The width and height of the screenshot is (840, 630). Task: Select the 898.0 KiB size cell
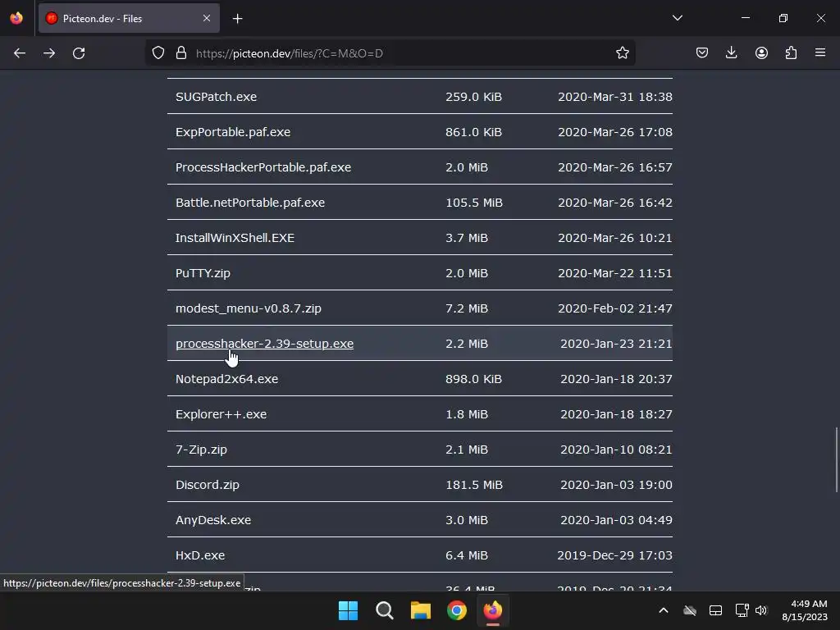(473, 379)
